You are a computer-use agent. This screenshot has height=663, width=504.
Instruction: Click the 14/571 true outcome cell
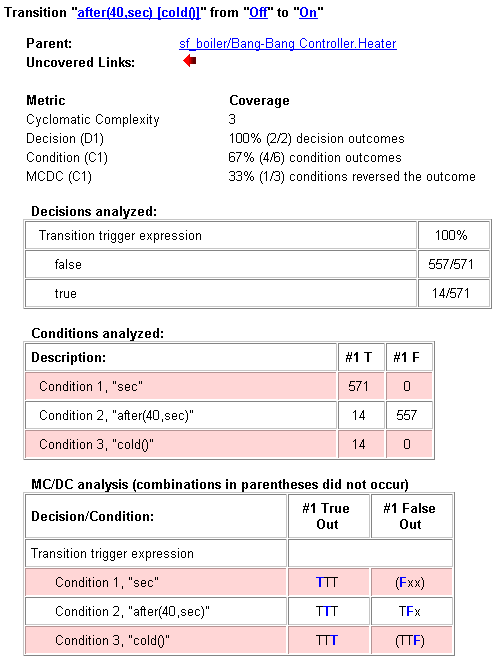tap(450, 293)
